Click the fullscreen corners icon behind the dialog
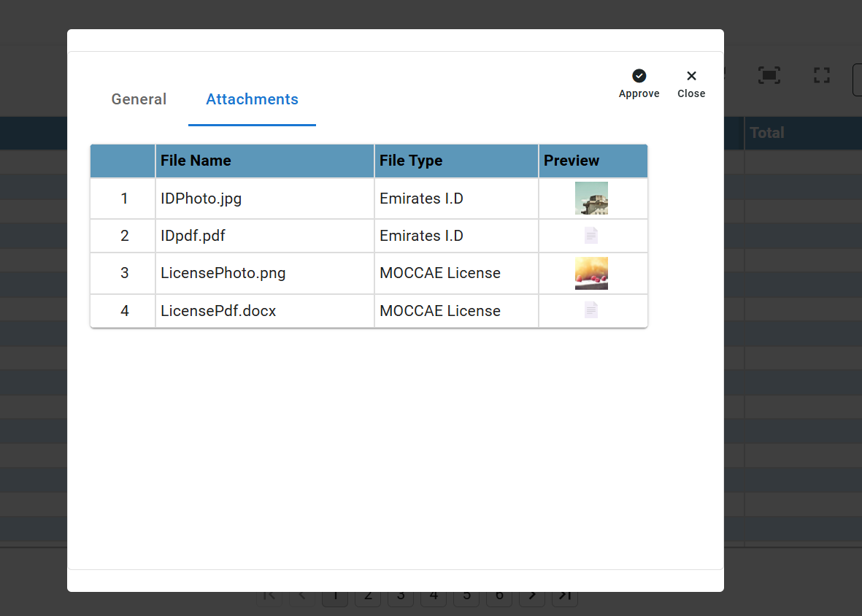Screen dimensions: 862x616 (x=822, y=75)
